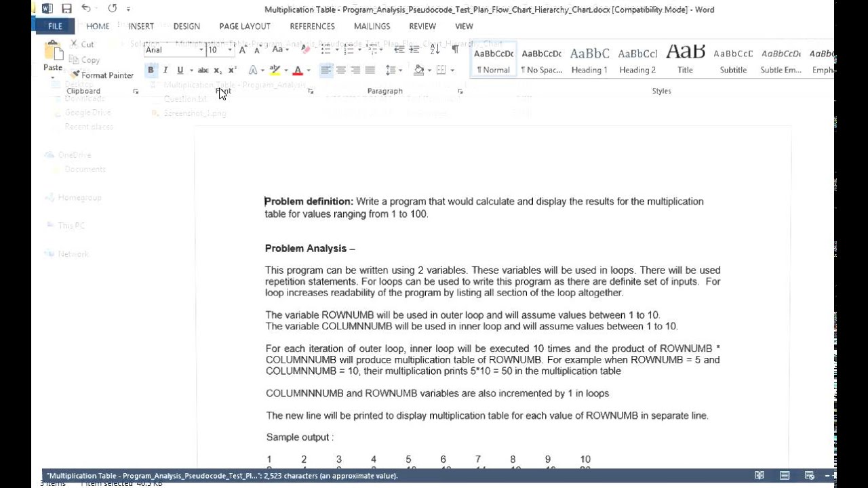Cut the selected text

82,45
